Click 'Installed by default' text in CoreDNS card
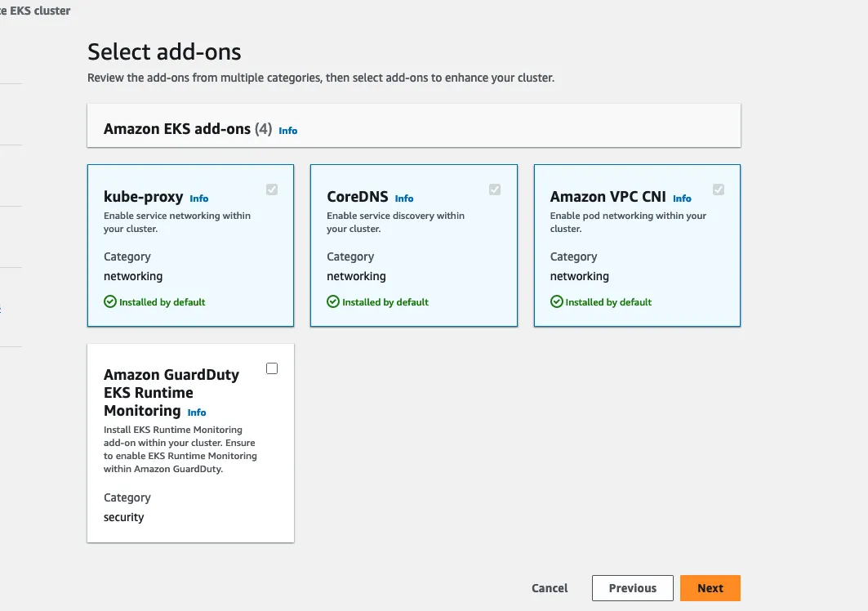Image resolution: width=868 pixels, height=611 pixels. pyautogui.click(x=385, y=302)
